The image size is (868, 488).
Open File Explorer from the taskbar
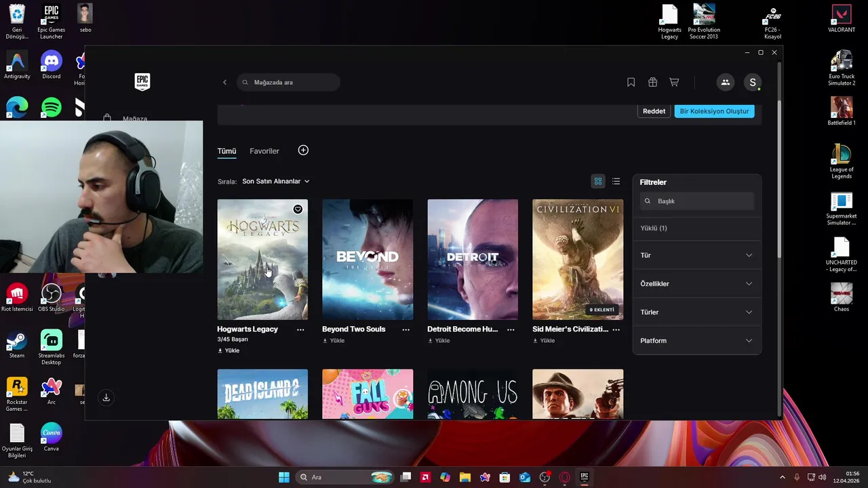465,477
